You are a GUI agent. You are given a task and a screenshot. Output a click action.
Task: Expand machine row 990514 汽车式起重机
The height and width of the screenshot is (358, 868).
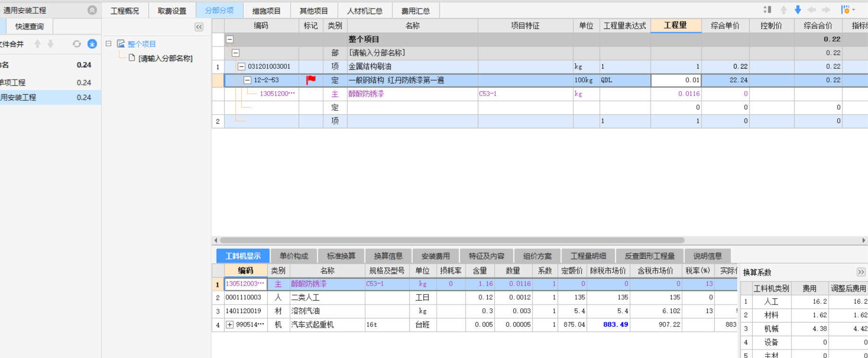pos(229,325)
